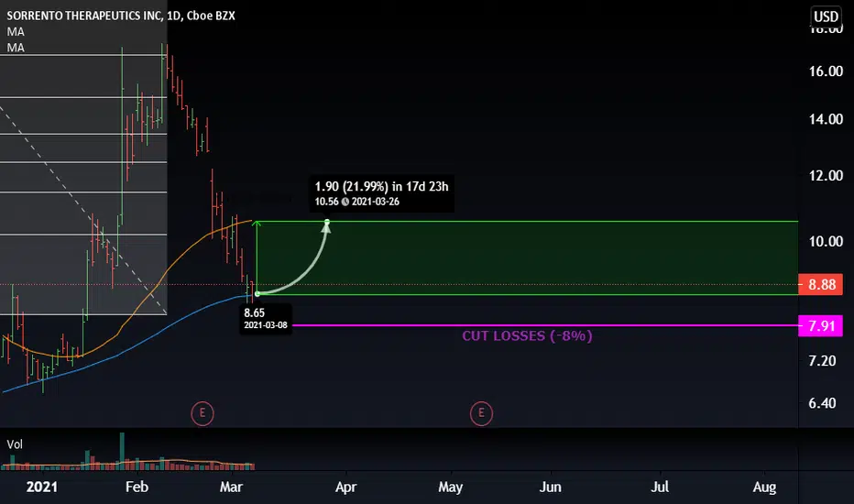
Task: Click the magenta 7.91 price label
Action: pos(821,326)
